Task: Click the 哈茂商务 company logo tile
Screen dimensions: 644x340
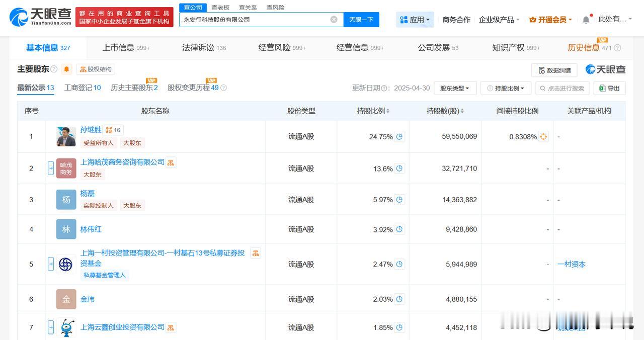Action: pyautogui.click(x=66, y=168)
